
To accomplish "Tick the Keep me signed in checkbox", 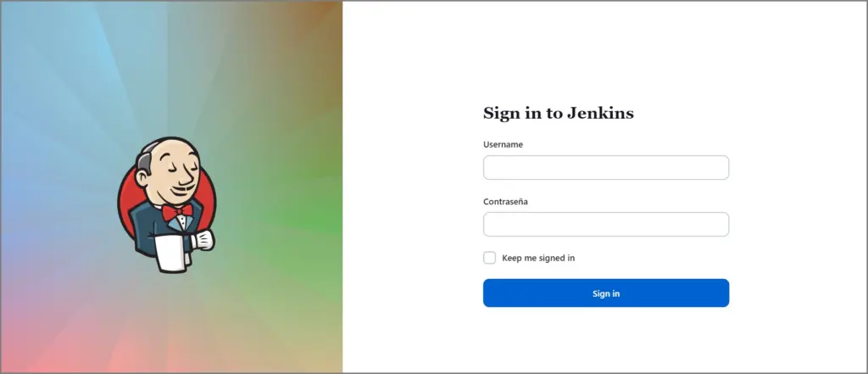I will click(489, 258).
